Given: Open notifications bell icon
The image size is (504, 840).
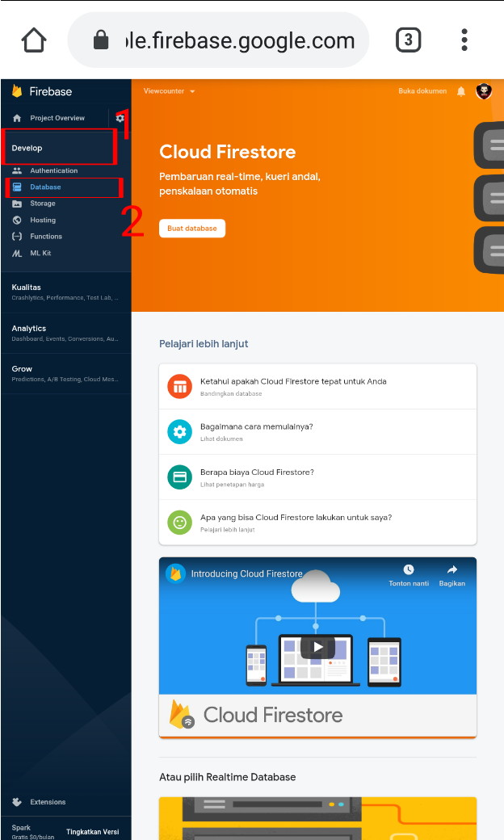Looking at the screenshot, I should pyautogui.click(x=461, y=91).
